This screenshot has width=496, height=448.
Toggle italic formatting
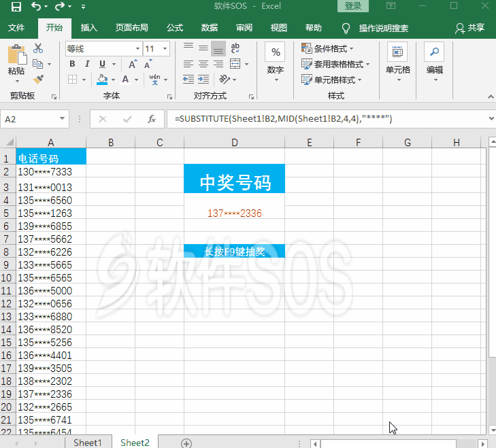tap(87, 64)
